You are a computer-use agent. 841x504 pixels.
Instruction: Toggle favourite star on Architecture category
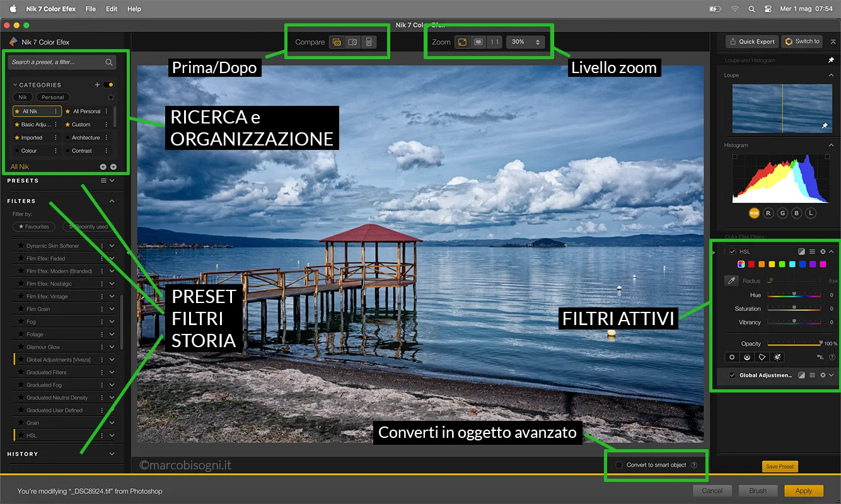pos(68,137)
